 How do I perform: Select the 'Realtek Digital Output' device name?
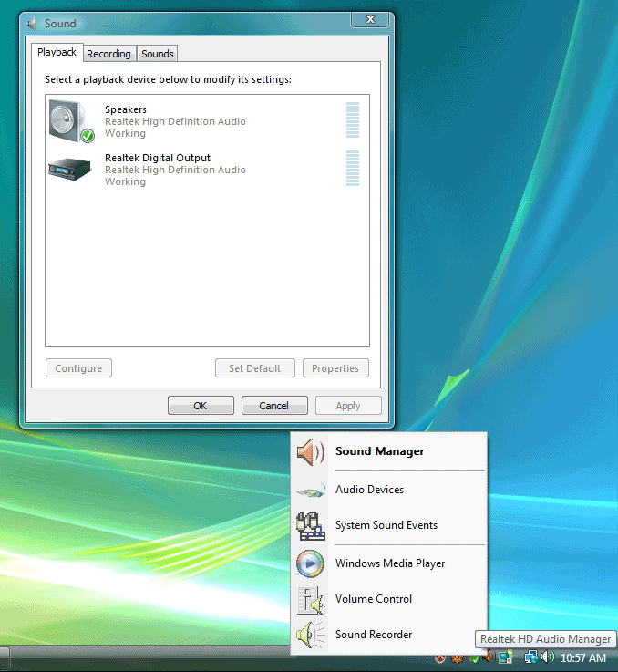pos(158,158)
